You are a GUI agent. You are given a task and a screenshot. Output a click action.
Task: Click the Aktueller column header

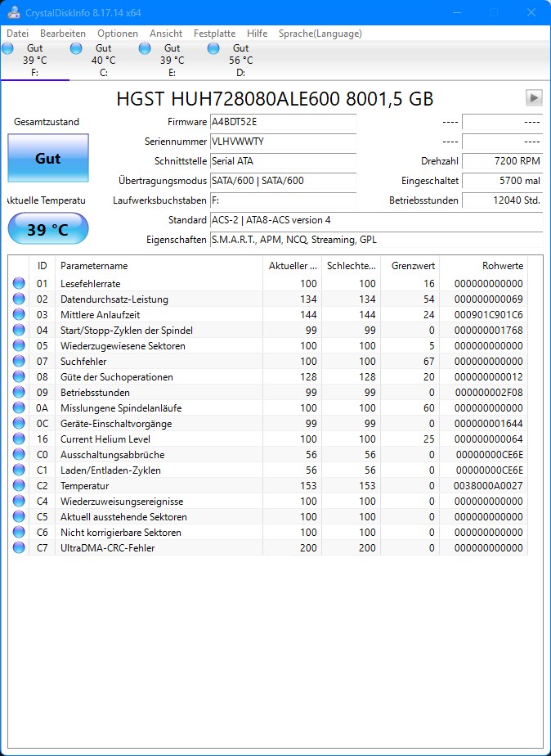[x=293, y=266]
